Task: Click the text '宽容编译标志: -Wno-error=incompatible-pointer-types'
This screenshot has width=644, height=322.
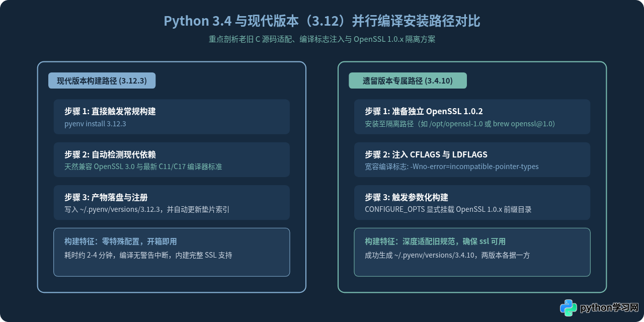Action: 452,167
